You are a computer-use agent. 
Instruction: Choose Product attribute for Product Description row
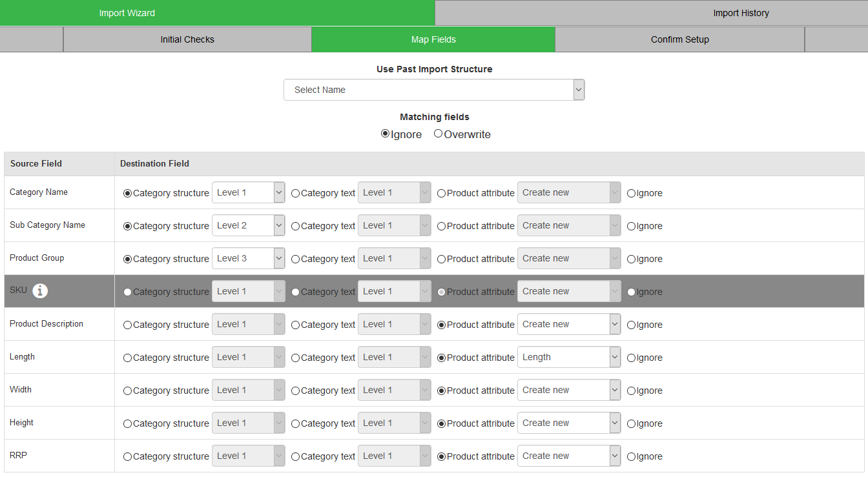click(442, 325)
